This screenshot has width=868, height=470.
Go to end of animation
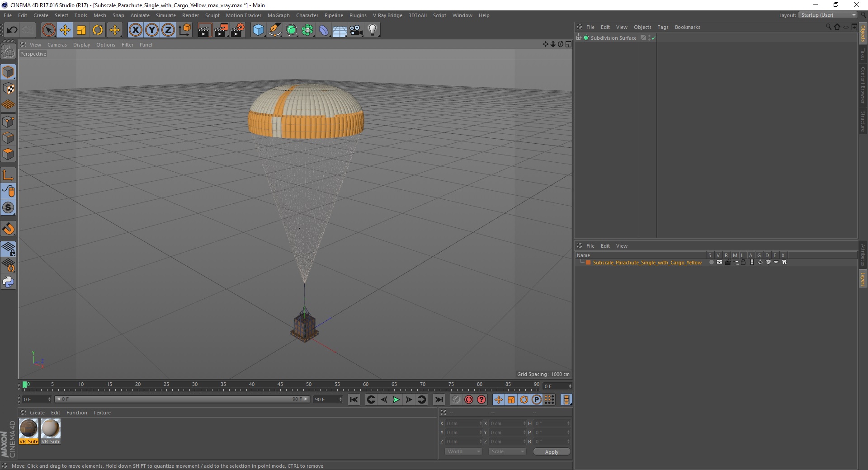pyautogui.click(x=439, y=399)
